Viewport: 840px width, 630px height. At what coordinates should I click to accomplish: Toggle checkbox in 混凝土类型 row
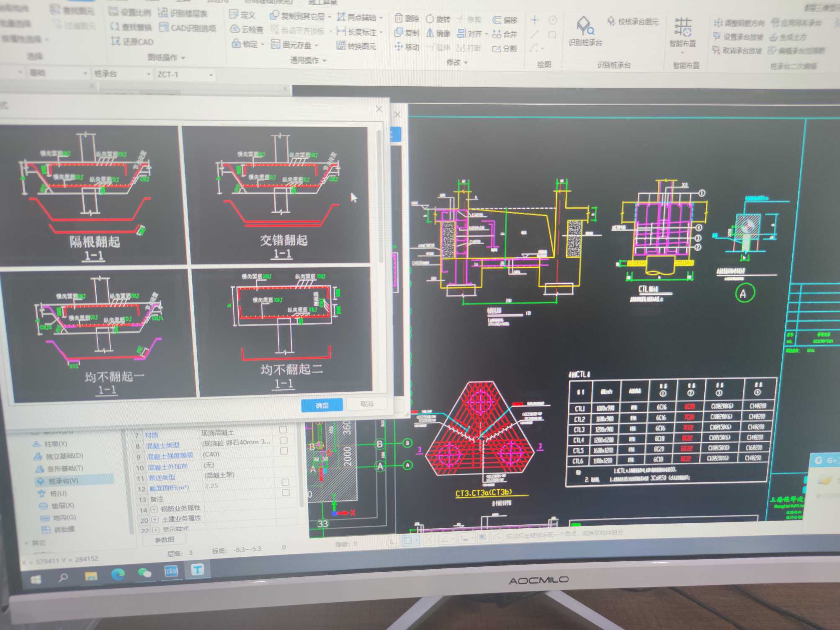[x=283, y=440]
